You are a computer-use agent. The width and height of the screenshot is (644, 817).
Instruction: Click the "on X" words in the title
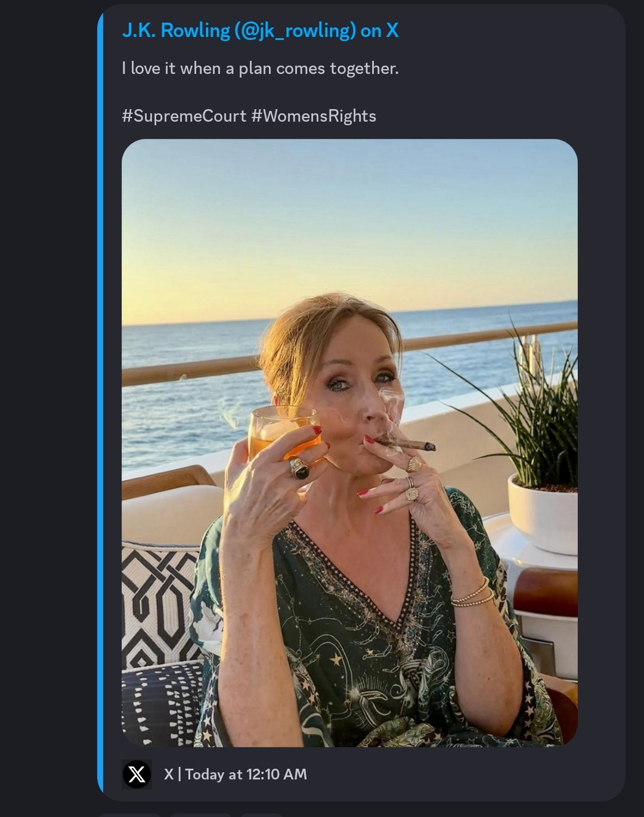click(379, 30)
